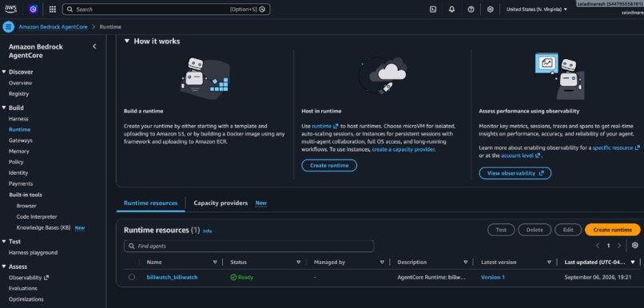Image resolution: width=644 pixels, height=308 pixels.
Task: Open the services grid menu icon
Action: pyautogui.click(x=53, y=9)
